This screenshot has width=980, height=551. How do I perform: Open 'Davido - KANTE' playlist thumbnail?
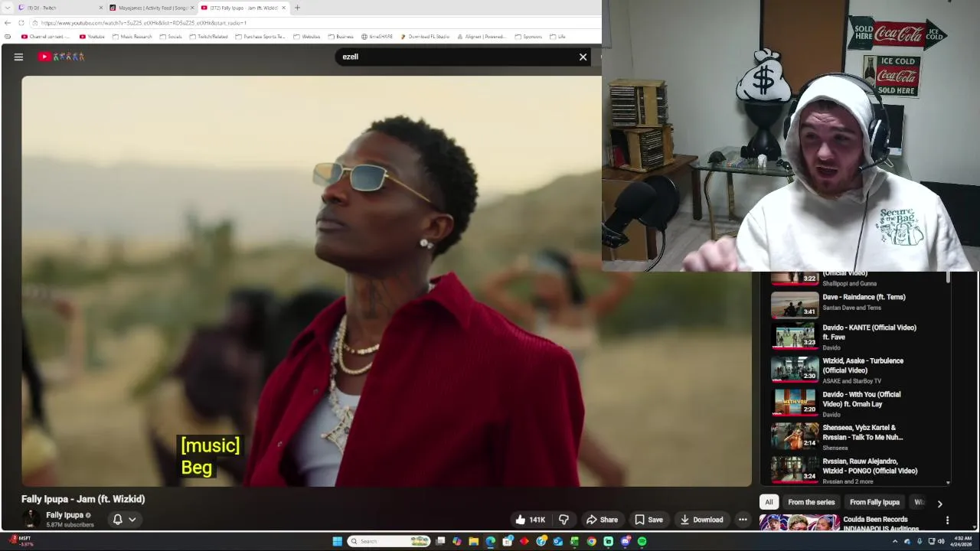coord(795,336)
